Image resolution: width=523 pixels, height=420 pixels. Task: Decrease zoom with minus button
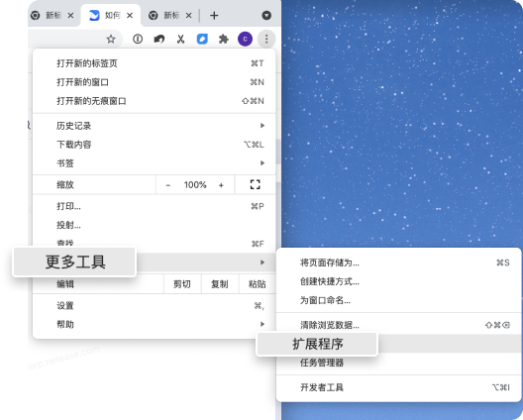168,185
